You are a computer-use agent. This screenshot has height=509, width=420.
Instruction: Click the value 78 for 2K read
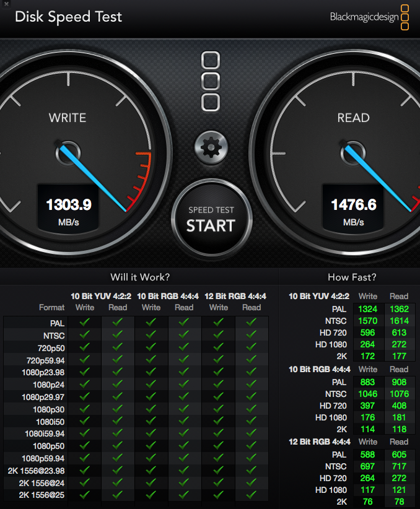[399, 502]
